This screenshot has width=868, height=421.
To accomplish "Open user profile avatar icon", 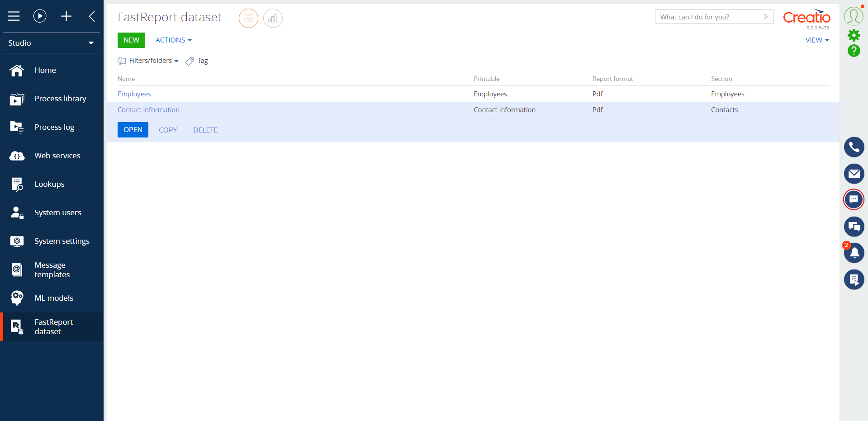I will [x=854, y=16].
